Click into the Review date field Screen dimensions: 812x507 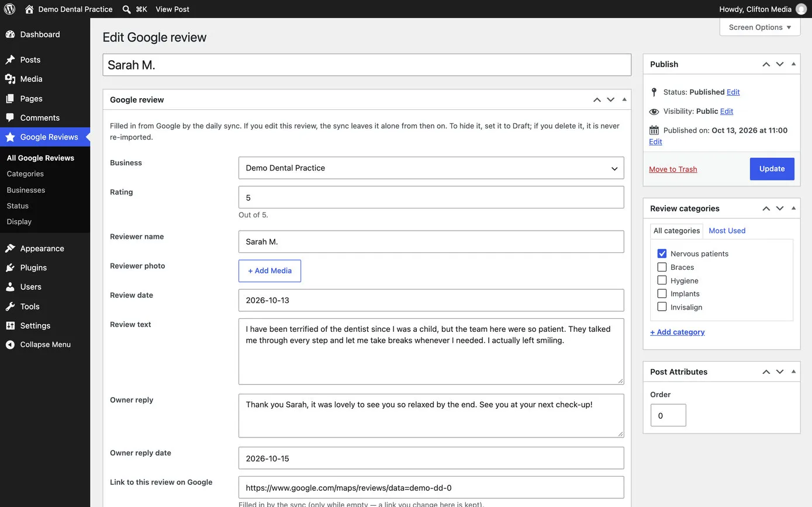(431, 300)
